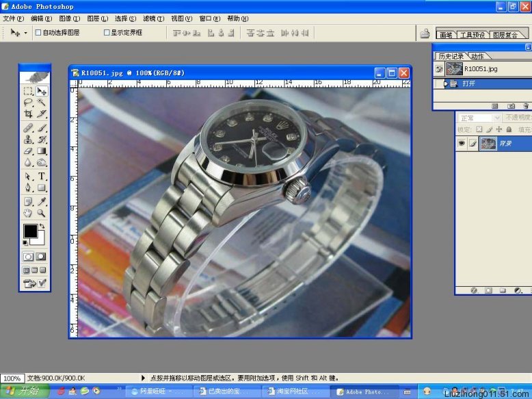Select the Pen tool

point(28,188)
